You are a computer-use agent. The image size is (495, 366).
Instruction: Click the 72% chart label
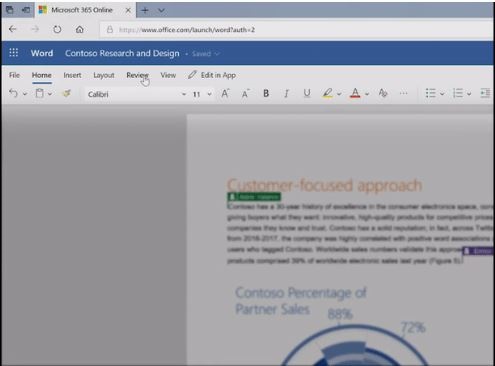[413, 327]
